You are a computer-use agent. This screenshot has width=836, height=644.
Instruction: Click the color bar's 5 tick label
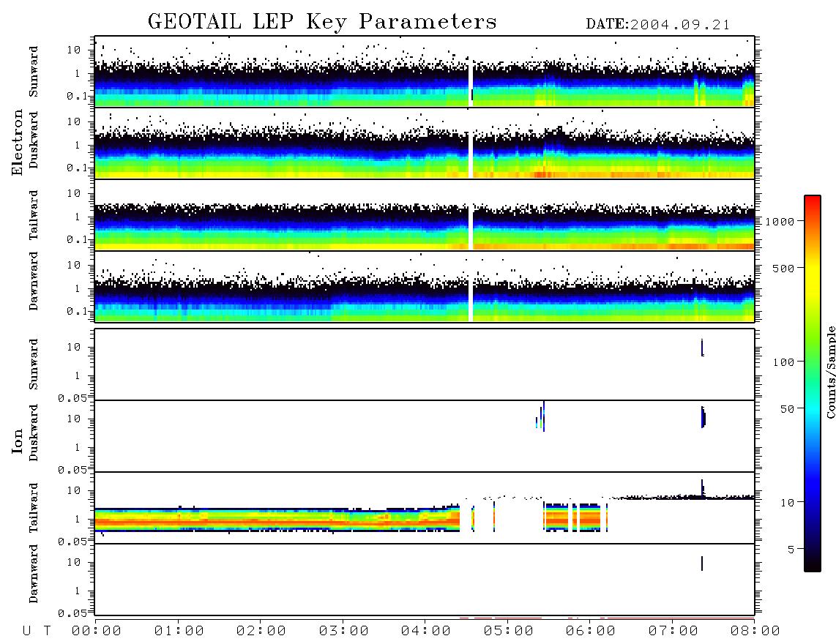point(791,550)
